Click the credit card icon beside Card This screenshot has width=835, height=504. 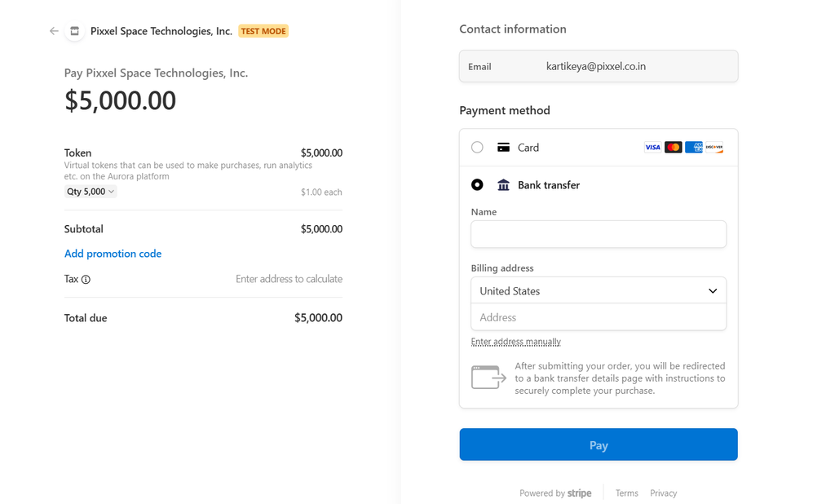(503, 148)
